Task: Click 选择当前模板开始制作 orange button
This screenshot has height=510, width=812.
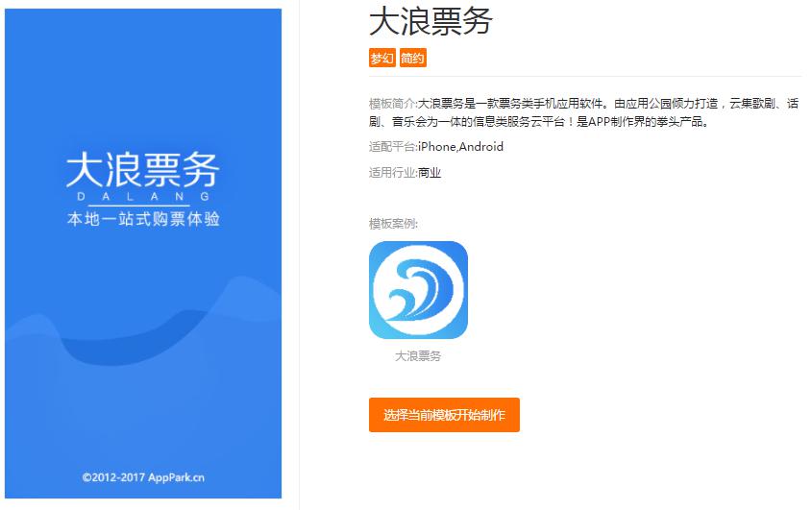Action: click(444, 415)
